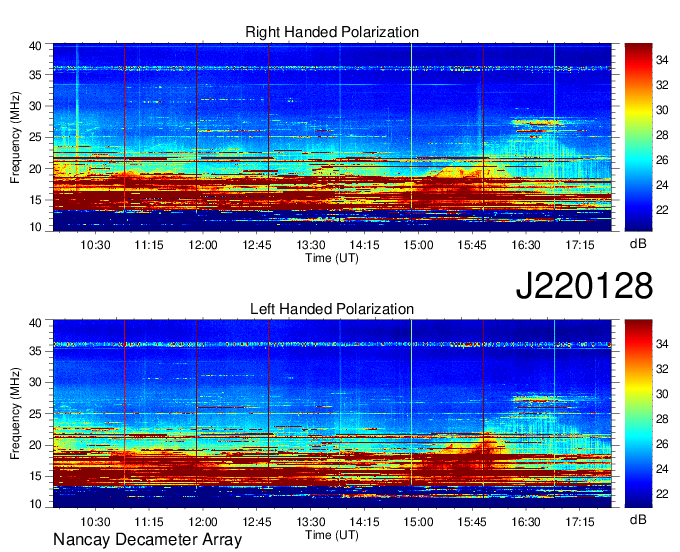The width and height of the screenshot is (680, 552).
Task: Click the 34 dB label on Left Handed color bar
Action: point(662,344)
